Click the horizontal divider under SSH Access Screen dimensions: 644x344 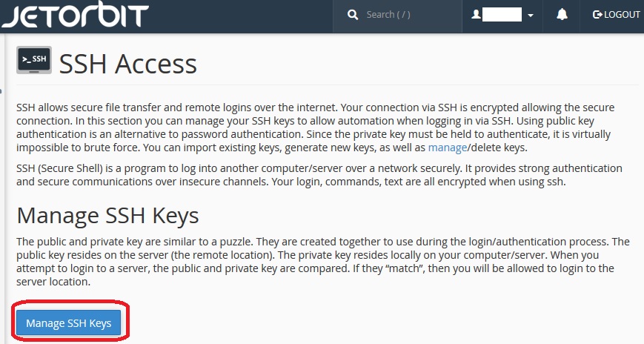(x=328, y=85)
